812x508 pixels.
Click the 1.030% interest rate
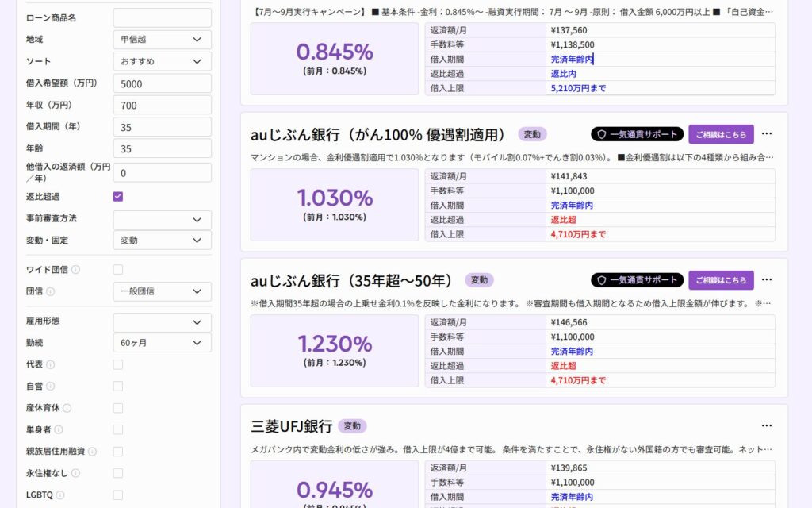click(x=335, y=198)
